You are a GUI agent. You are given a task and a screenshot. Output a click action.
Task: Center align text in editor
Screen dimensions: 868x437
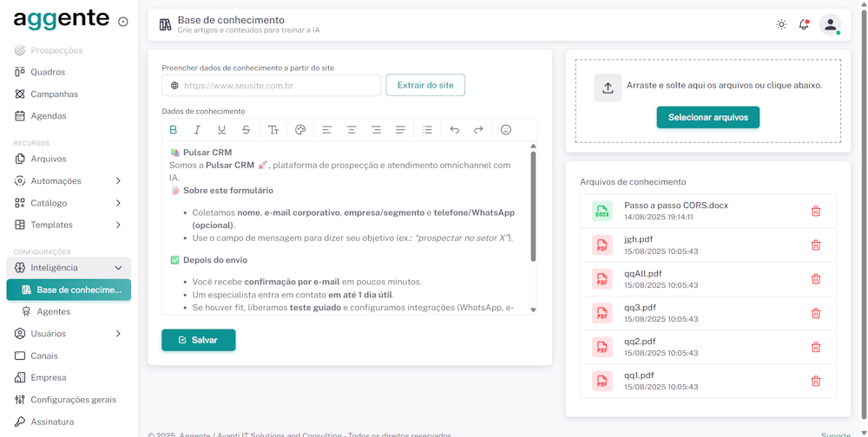(x=352, y=130)
